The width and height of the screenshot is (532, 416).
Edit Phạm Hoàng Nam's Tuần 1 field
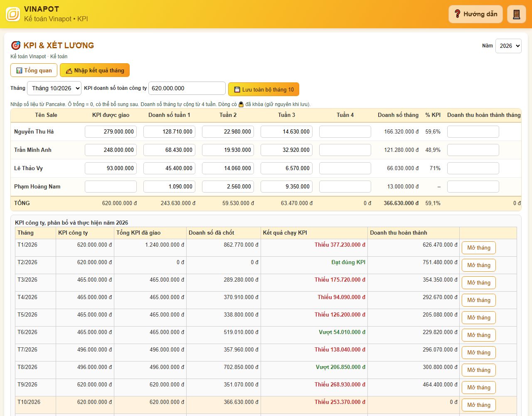169,186
